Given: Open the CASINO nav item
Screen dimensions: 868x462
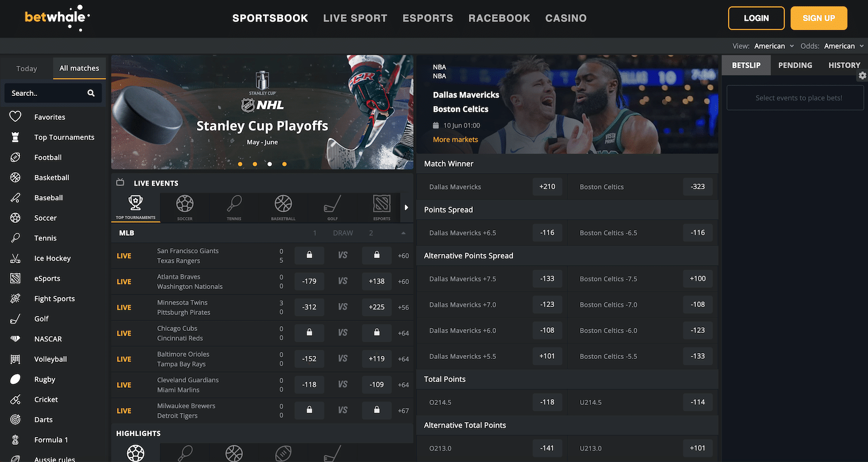Looking at the screenshot, I should click(x=566, y=18).
